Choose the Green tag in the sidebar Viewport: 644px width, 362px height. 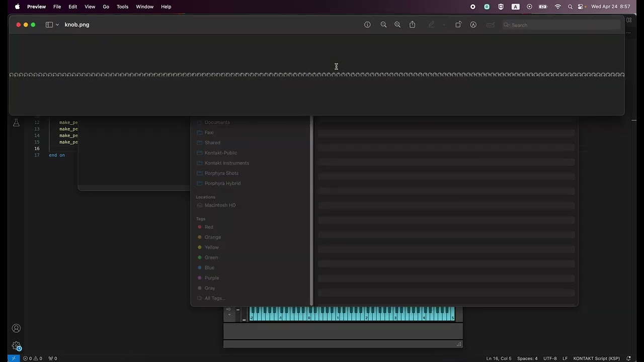[x=211, y=257]
